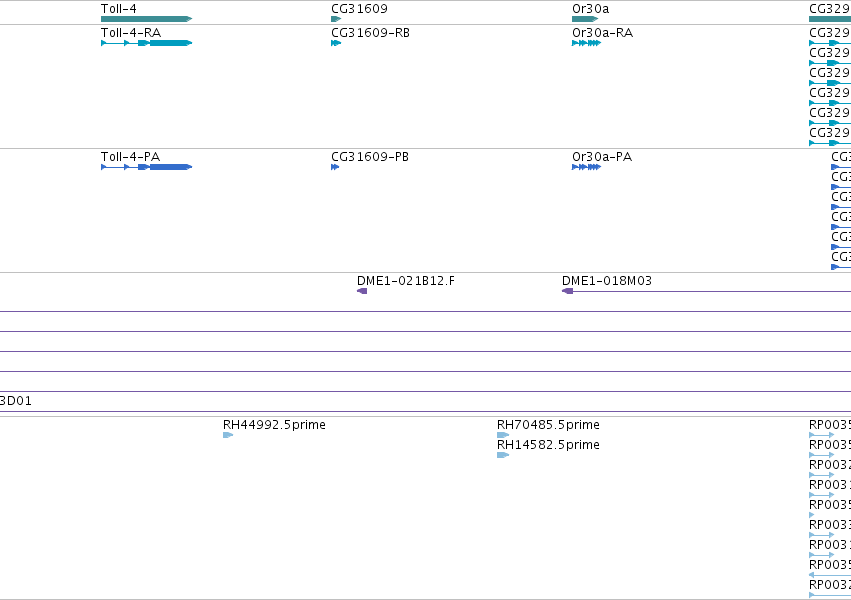Click the CG31609-PB label
Screen dimensions: 851x600
click(370, 157)
